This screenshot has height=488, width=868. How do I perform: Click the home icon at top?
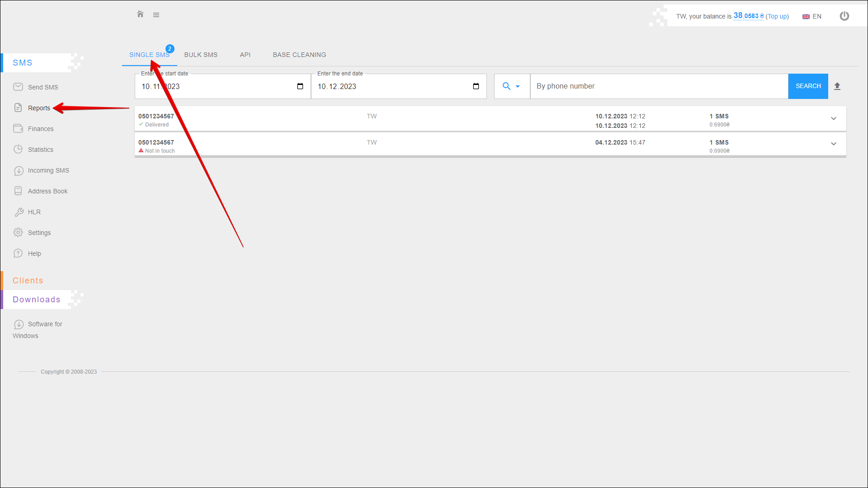140,14
